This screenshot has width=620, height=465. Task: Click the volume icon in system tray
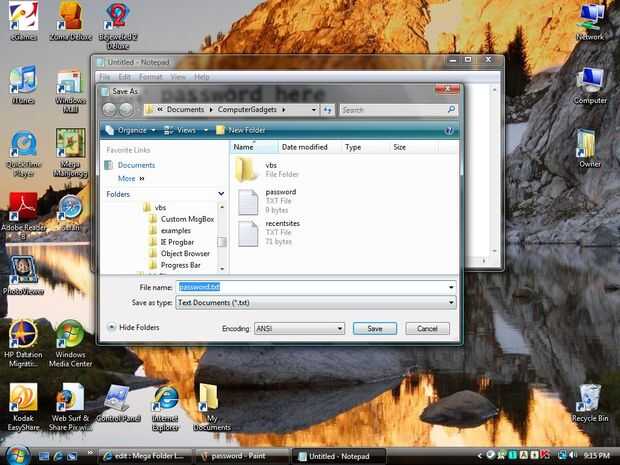point(573,456)
